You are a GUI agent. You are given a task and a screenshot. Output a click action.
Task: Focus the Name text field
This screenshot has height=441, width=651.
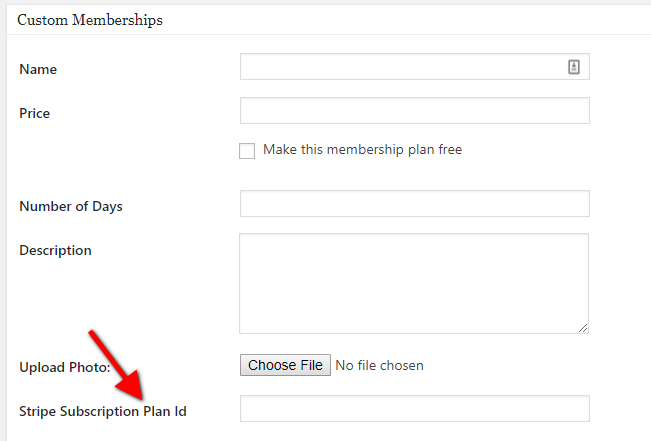point(402,67)
